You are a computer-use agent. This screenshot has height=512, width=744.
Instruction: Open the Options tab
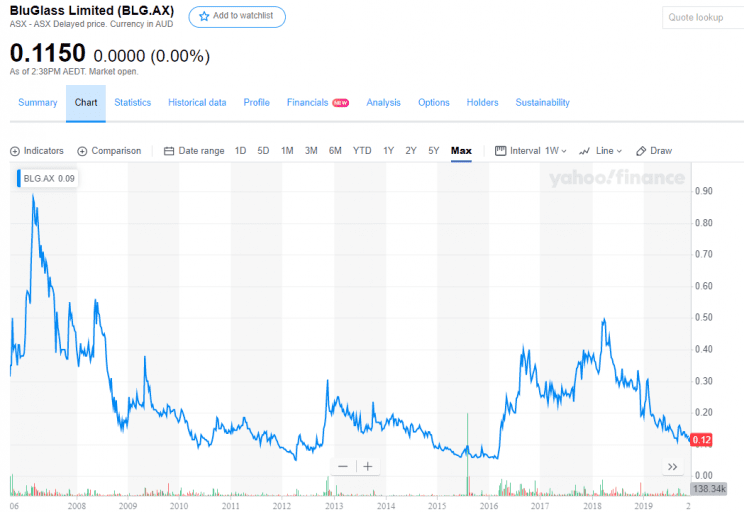(434, 102)
